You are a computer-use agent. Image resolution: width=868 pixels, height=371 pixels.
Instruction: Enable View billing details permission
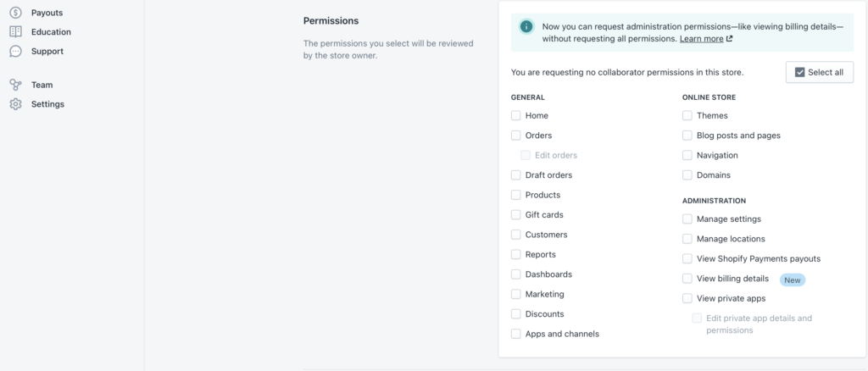click(687, 278)
